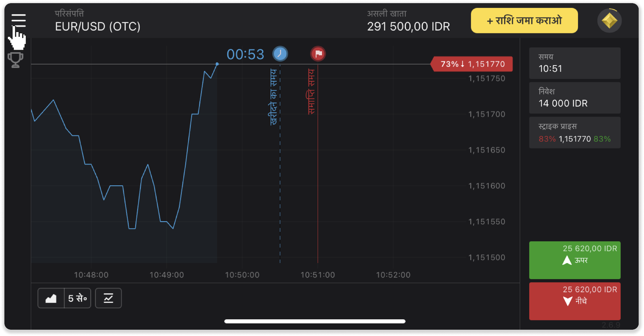Select the area chart type icon

pos(51,298)
